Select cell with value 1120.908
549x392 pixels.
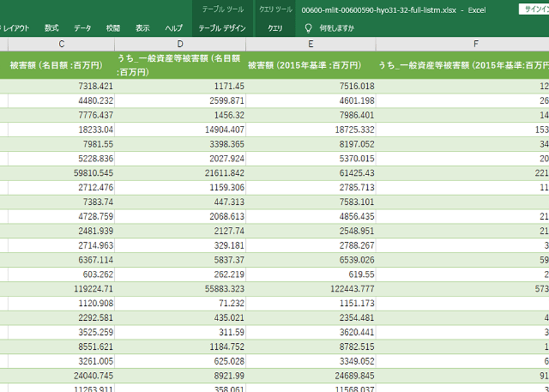(61, 304)
